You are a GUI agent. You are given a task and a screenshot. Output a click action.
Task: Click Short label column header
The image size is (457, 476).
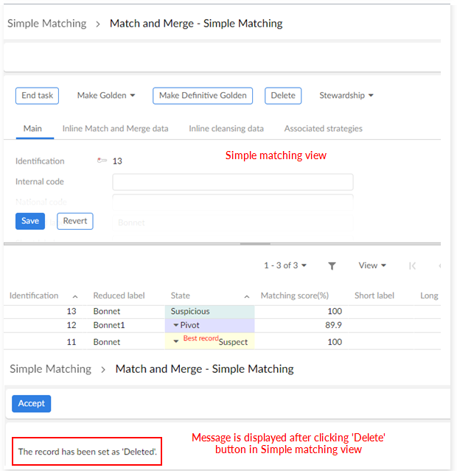click(x=374, y=295)
